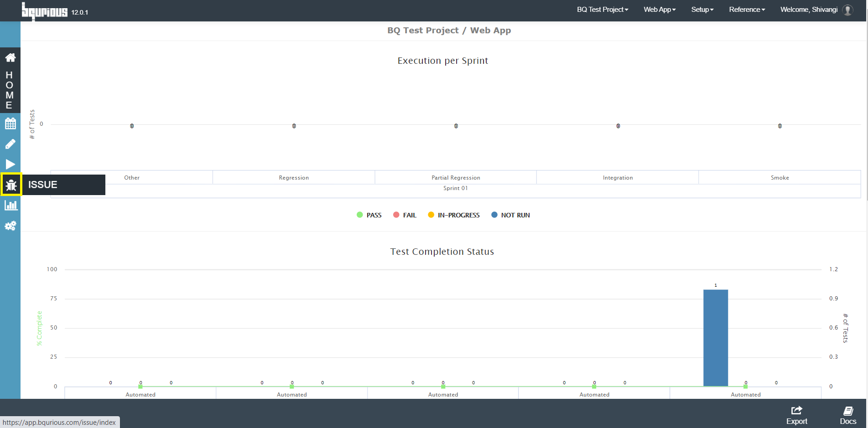Toggle PASS series in chart legend
Image resolution: width=868 pixels, height=428 pixels.
(369, 215)
